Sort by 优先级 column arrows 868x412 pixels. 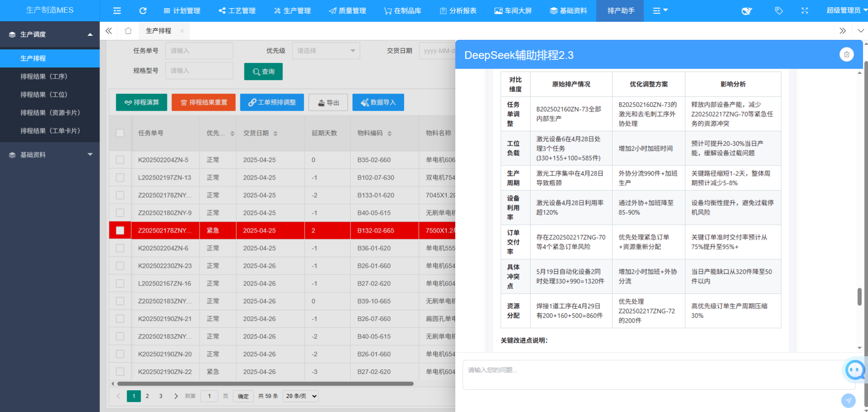232,133
